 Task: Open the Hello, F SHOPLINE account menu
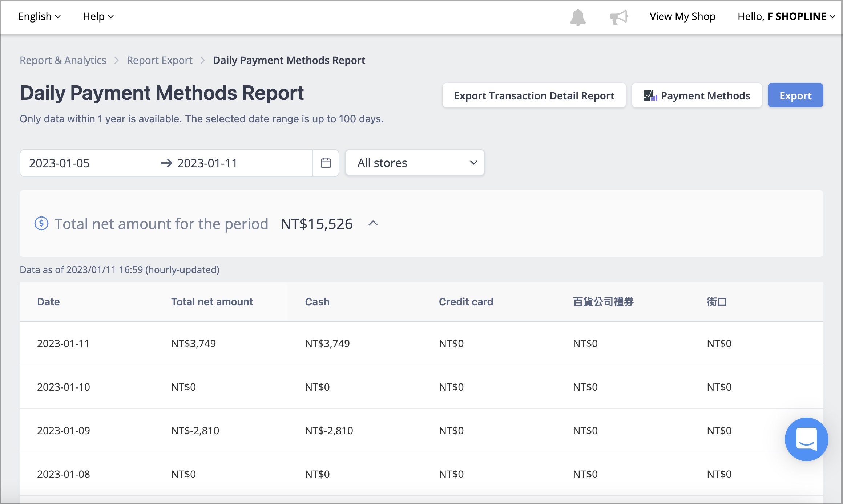786,16
